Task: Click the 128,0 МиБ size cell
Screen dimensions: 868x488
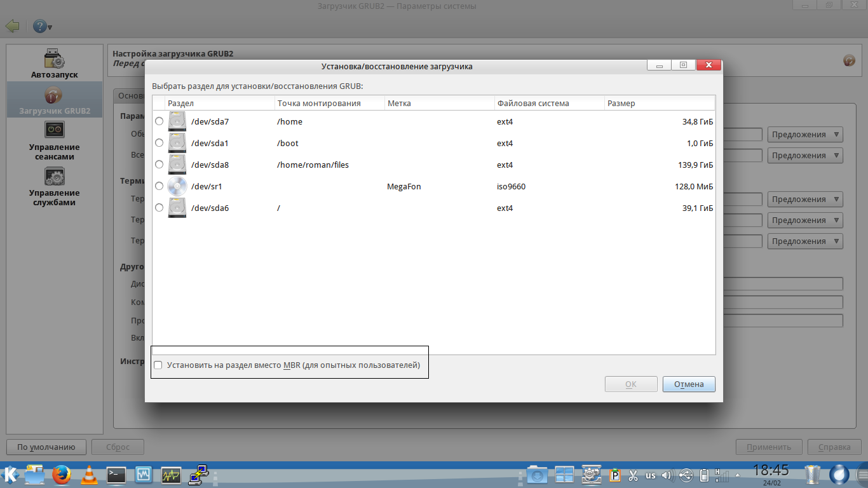Action: pyautogui.click(x=695, y=186)
